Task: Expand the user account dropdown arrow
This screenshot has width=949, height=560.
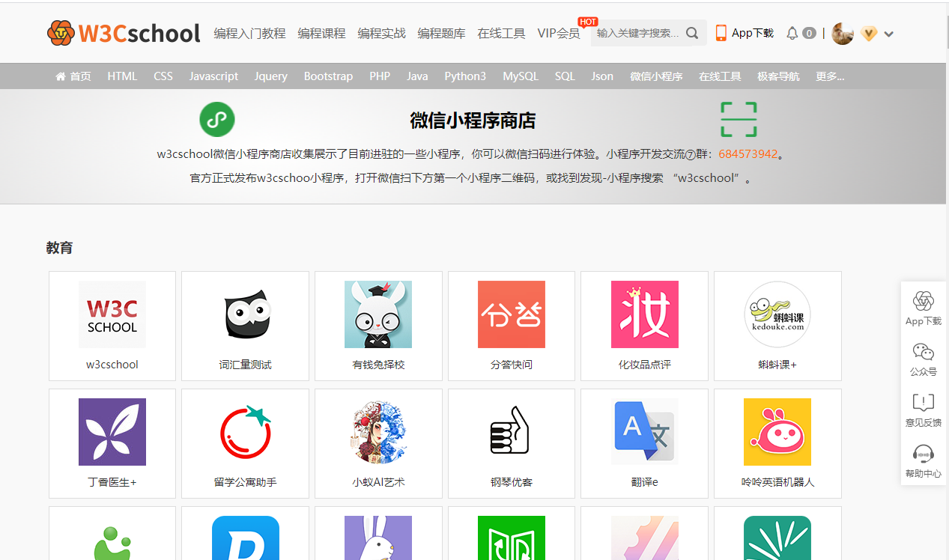Action: coord(889,34)
